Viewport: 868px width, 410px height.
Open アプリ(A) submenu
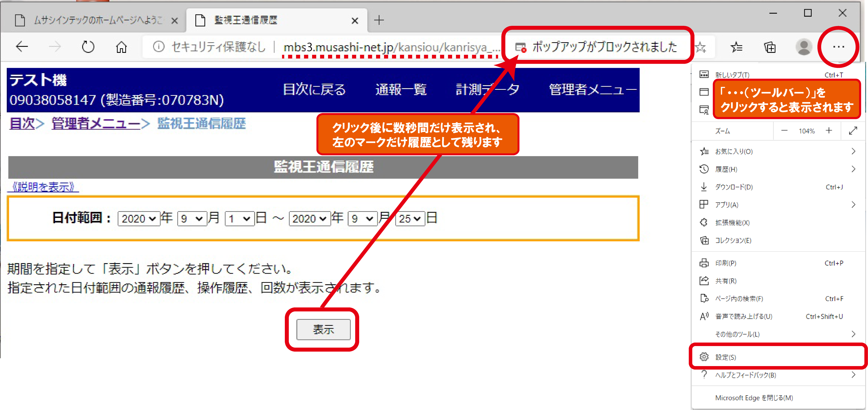point(778,205)
